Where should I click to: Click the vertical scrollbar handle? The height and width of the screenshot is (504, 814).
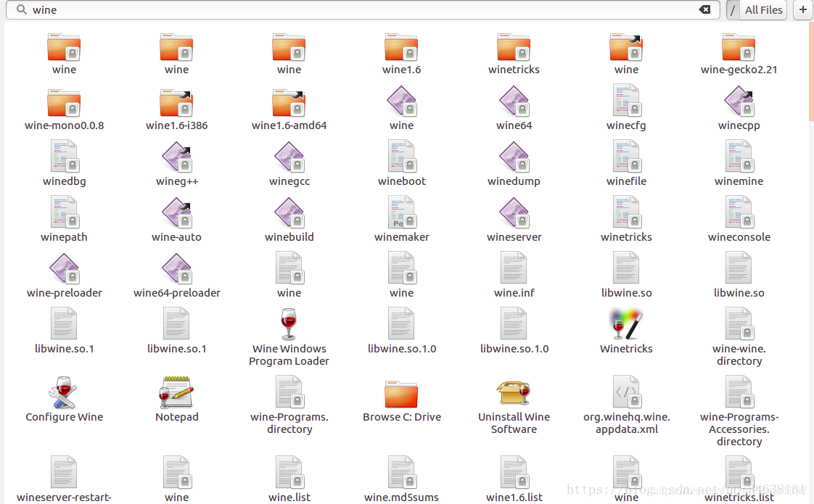click(811, 72)
